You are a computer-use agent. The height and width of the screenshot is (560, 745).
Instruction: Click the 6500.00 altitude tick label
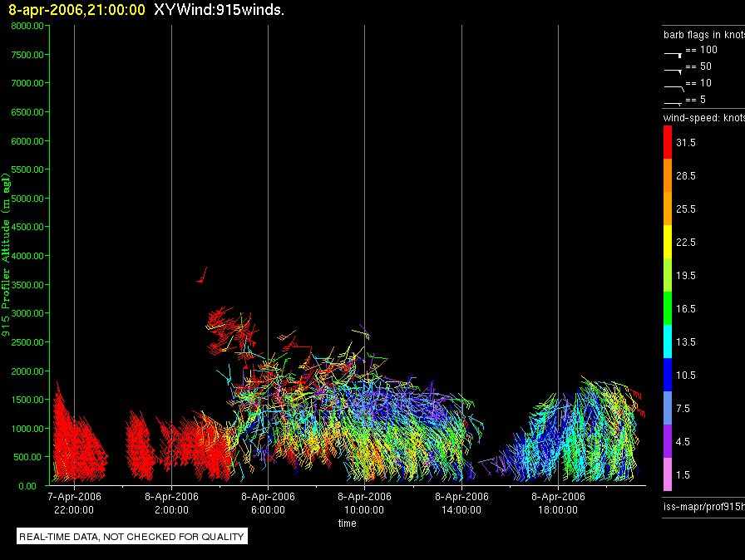(x=27, y=112)
